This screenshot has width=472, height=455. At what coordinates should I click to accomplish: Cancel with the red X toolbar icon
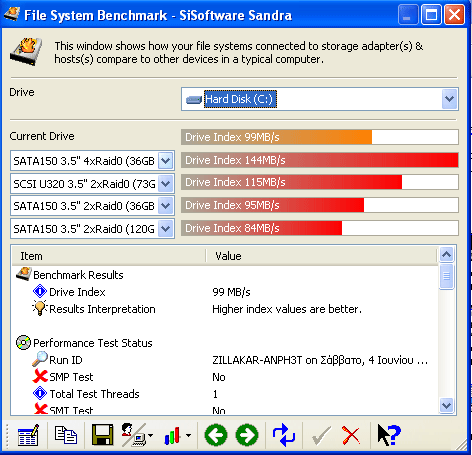tap(351, 436)
